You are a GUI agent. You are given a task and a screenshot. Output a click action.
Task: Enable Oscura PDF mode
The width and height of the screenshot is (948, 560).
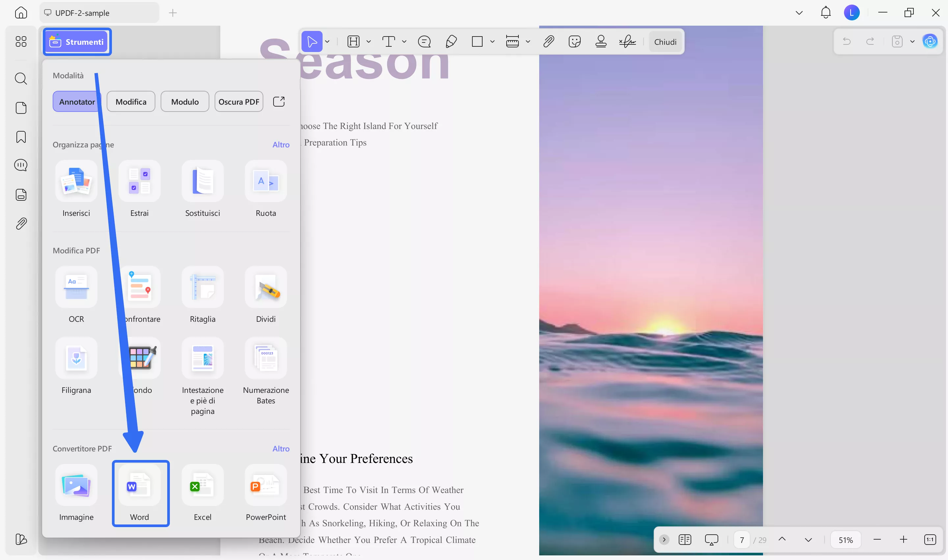(x=239, y=102)
